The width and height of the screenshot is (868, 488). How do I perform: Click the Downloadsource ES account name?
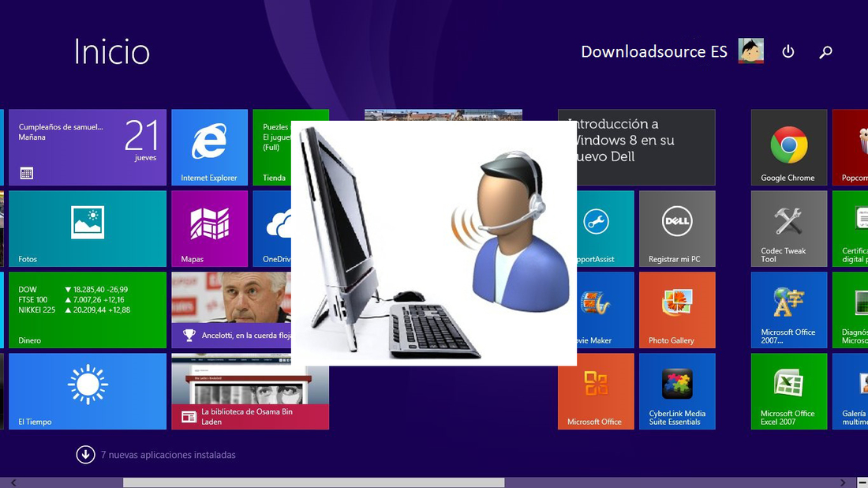[x=654, y=51]
